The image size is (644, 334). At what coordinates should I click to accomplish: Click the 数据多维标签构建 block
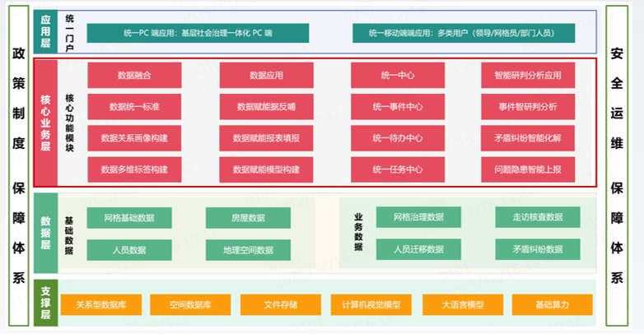tap(134, 169)
